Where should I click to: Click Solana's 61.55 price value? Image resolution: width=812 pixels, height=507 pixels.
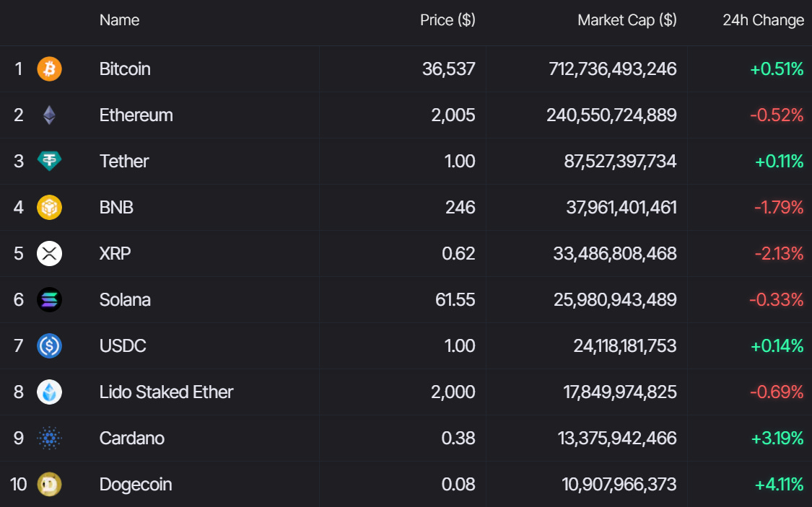pos(455,299)
